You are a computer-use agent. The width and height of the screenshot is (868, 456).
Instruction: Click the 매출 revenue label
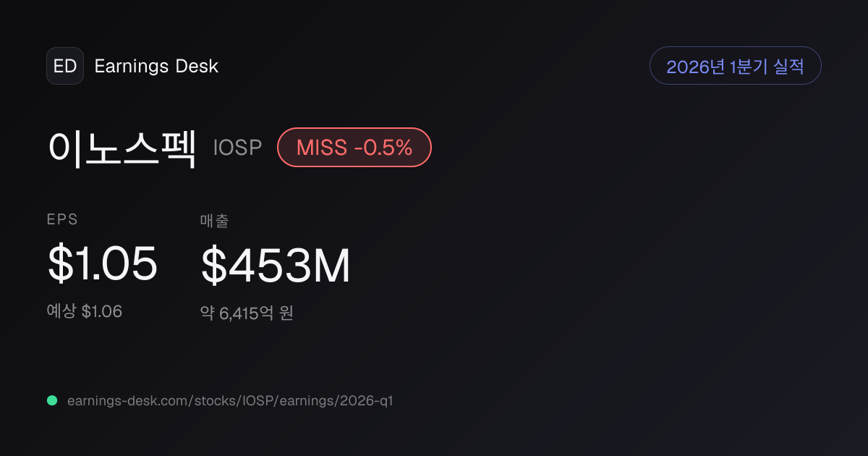click(x=214, y=221)
